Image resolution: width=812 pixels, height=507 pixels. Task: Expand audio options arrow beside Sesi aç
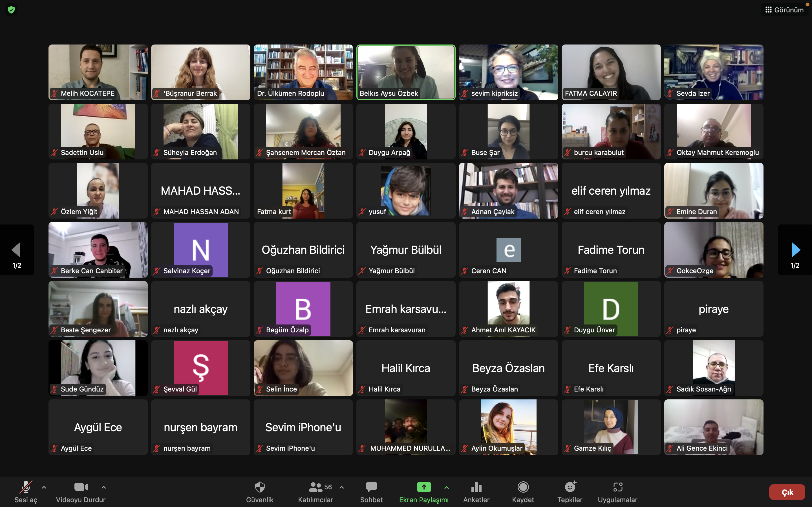(44, 487)
